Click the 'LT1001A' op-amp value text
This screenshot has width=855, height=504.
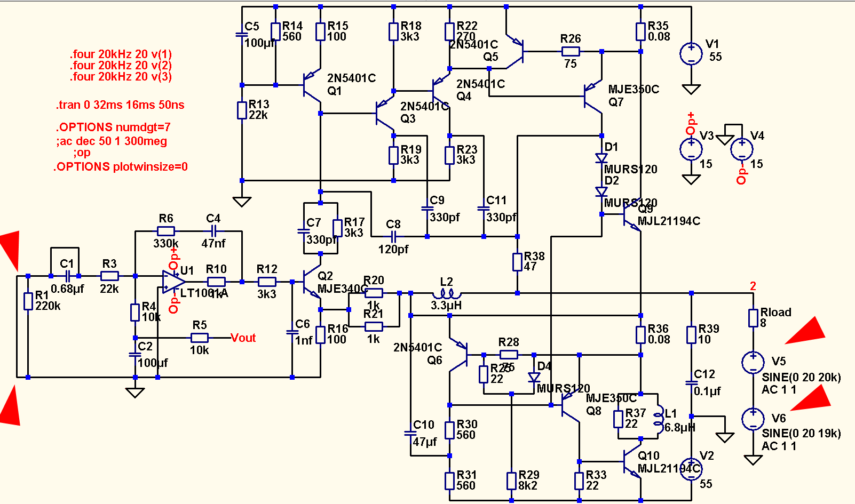pos(204,293)
